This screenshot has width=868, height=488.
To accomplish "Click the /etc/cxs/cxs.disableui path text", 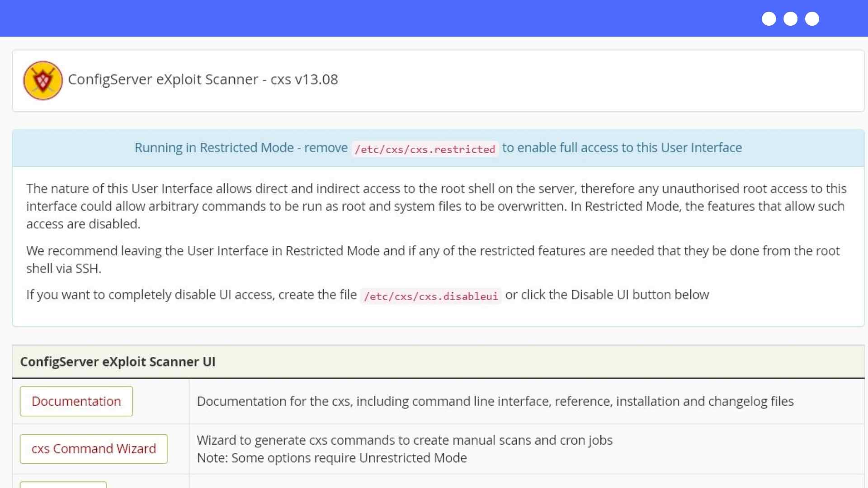I will 431,296.
